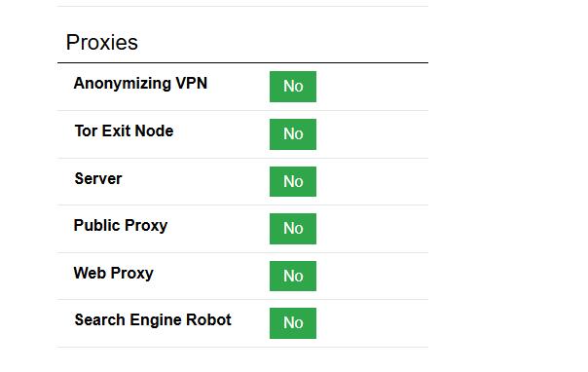Click the No badge for Search Engine Robot
Viewport: 588px width, 372px height.
[293, 323]
